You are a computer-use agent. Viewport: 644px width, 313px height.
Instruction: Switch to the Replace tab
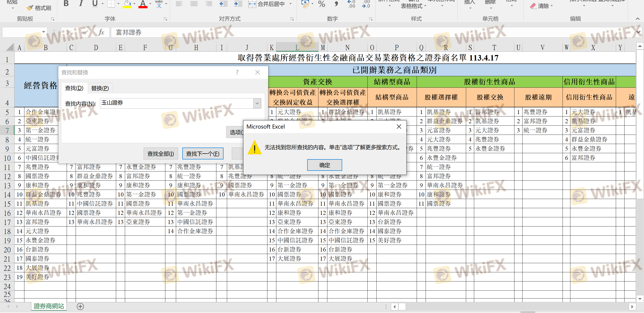tap(100, 88)
